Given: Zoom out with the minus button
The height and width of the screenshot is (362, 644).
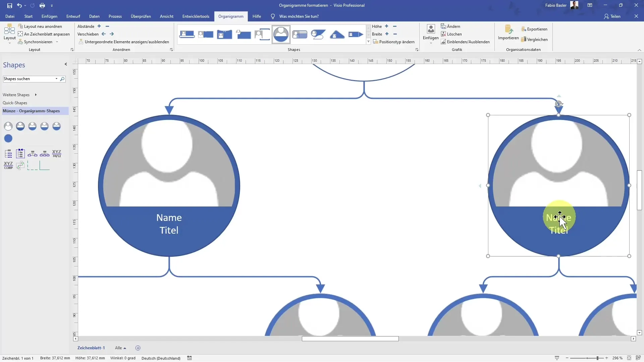Looking at the screenshot, I should 567,358.
